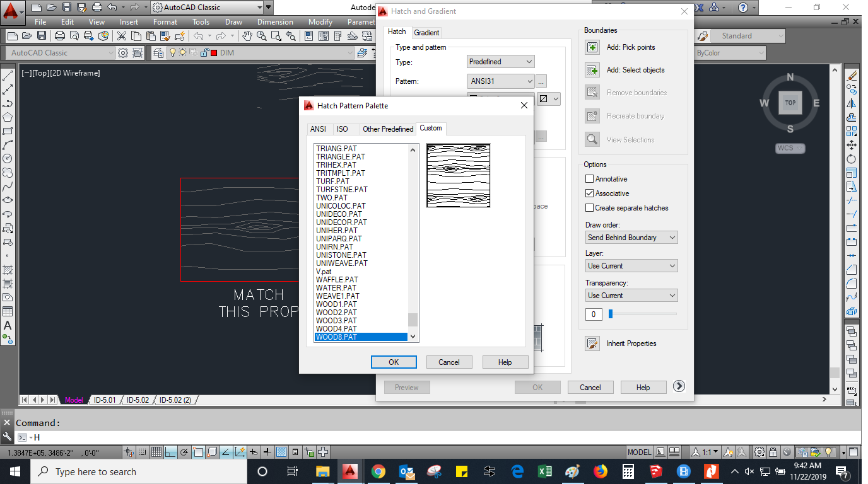868x484 pixels.
Task: Switch to the Gradient tab
Action: (x=426, y=33)
